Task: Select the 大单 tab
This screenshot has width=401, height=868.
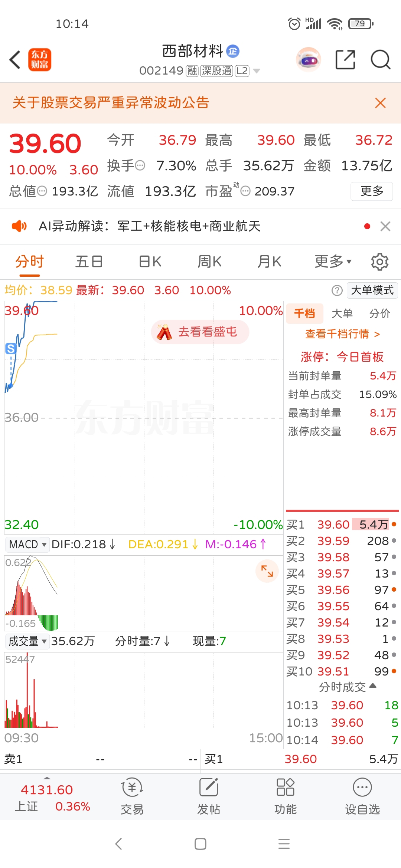Action: tap(342, 314)
